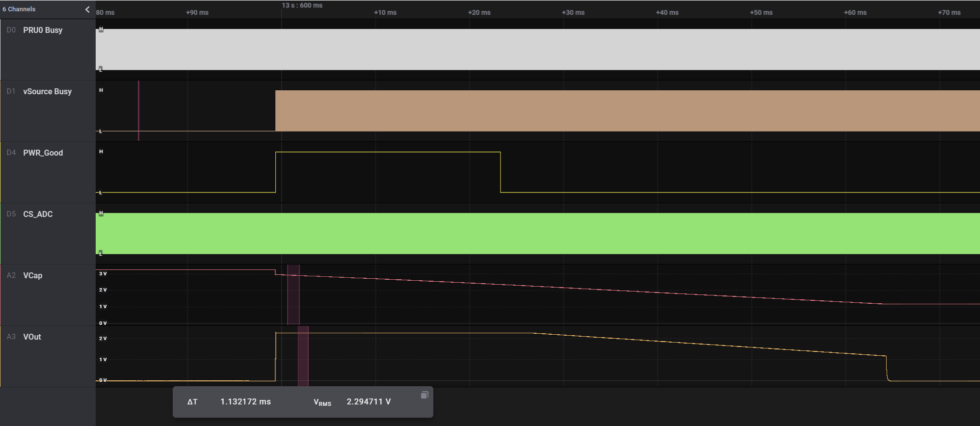Image resolution: width=980 pixels, height=426 pixels.
Task: Click the PWR_Good falling edge
Action: point(501,172)
